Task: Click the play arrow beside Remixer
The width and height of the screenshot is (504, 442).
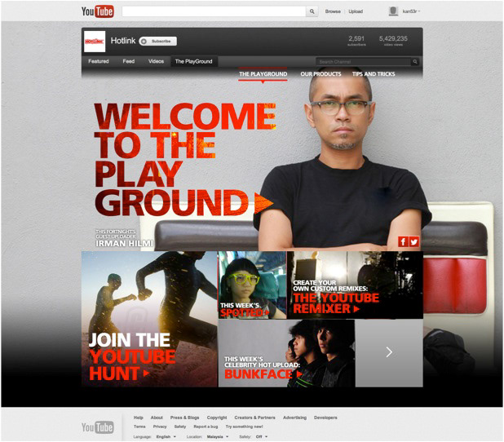Action: 356,309
